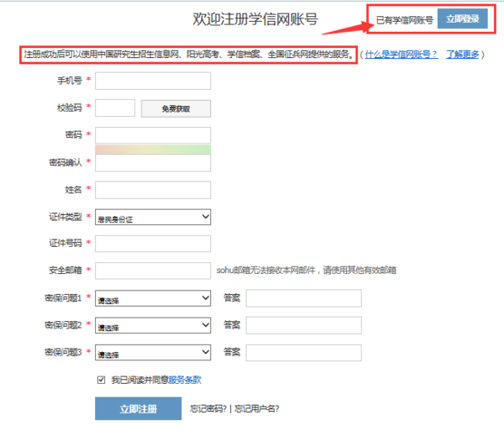Open the 了解更多 link
The image size is (504, 431).
[462, 55]
